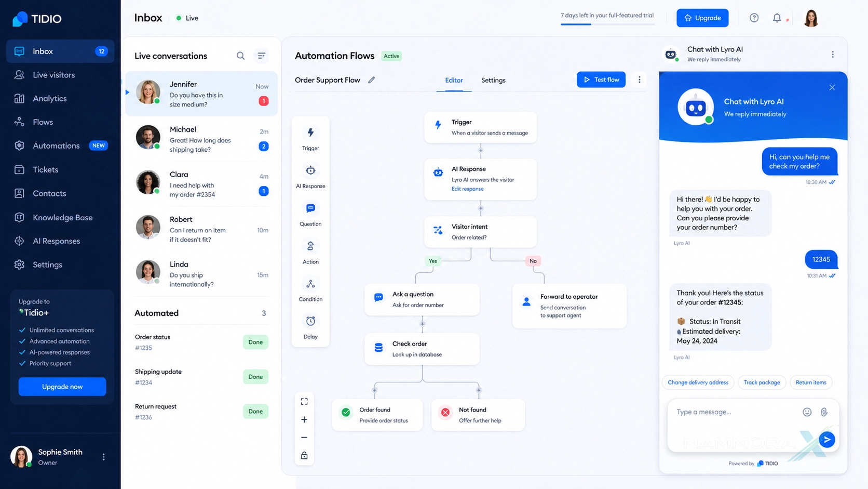Switch to the Editor tab
Screen dimensions: 868x489
click(x=454, y=80)
